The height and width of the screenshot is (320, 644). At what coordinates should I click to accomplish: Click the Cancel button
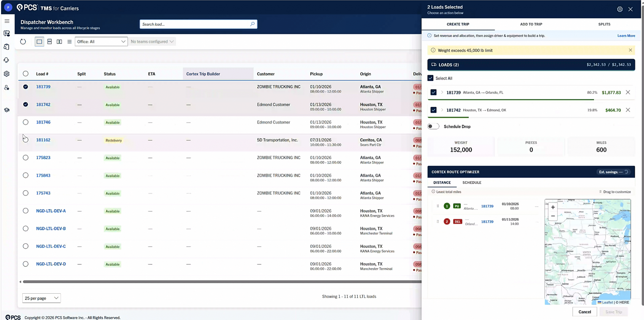point(585,312)
